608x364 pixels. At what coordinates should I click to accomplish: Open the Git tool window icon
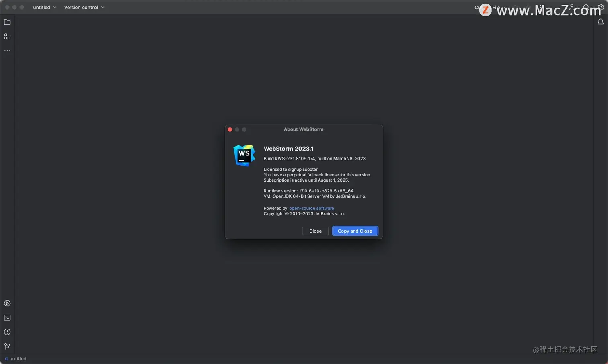[7, 346]
